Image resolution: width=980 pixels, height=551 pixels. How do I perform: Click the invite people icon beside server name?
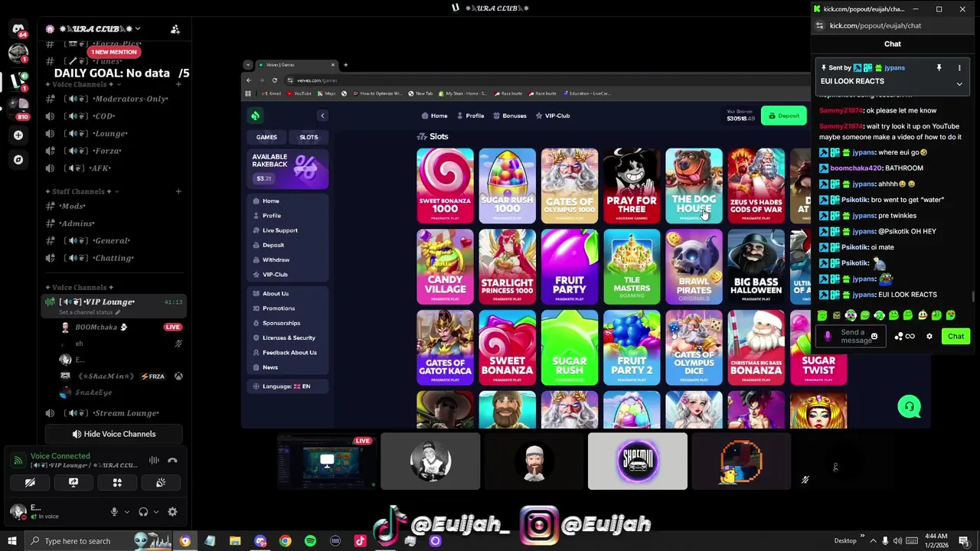[175, 29]
